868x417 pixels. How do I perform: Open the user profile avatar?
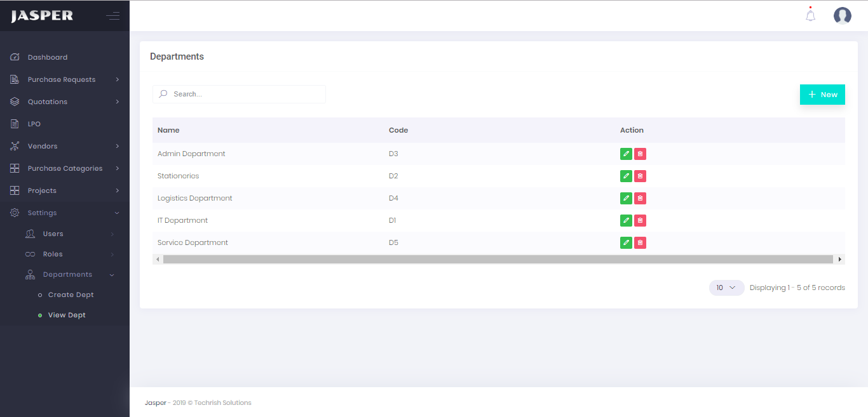point(842,16)
